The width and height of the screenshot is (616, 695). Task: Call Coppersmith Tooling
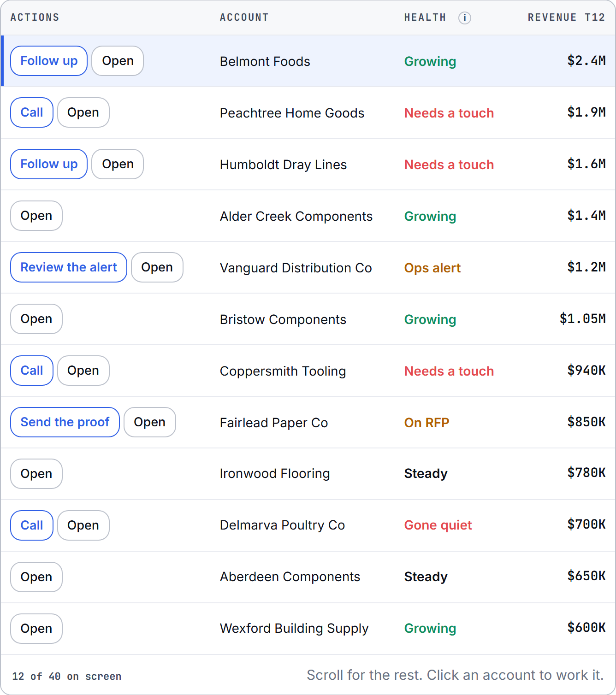pos(32,371)
